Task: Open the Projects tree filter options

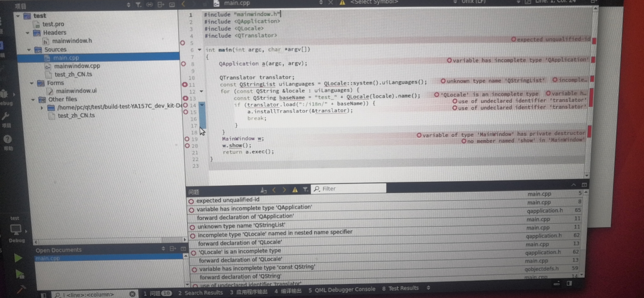Action: coord(138,5)
